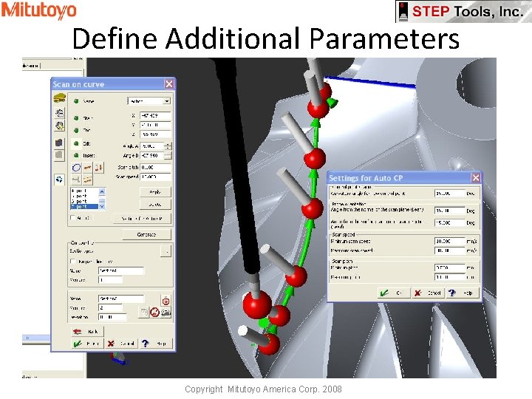Click the dark solid cube icon in the sidebar

(x=59, y=143)
